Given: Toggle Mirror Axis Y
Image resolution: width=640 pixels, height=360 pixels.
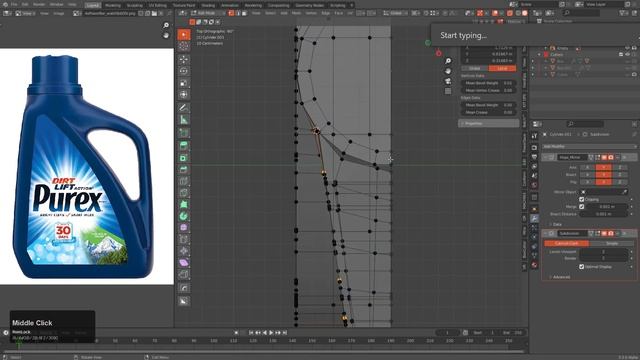Looking at the screenshot, I should [603, 167].
